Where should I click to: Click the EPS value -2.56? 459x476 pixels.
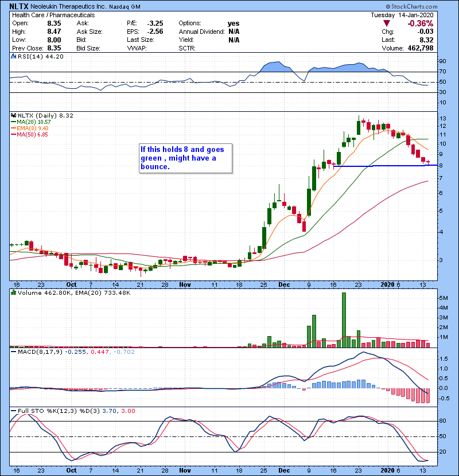click(155, 32)
